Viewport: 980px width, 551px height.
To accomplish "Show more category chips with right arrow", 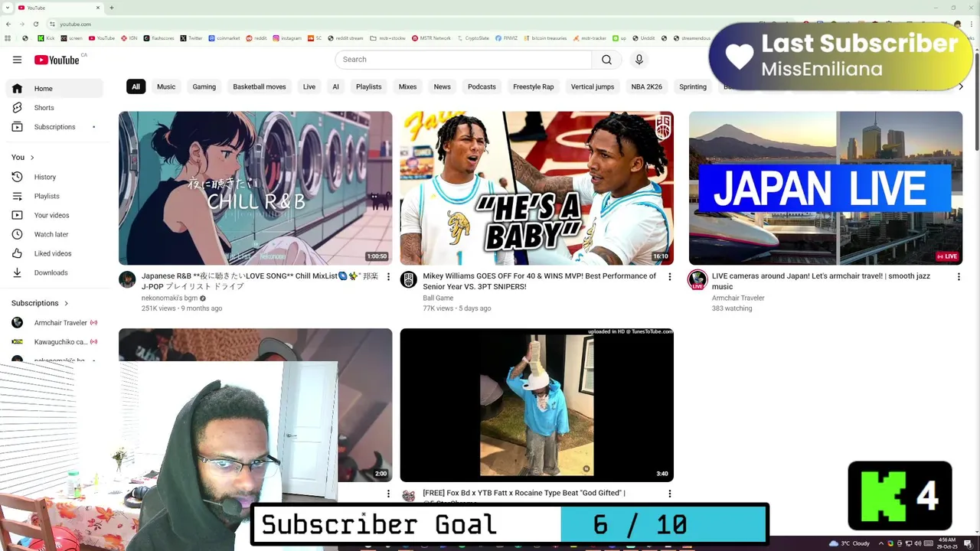I will (x=961, y=86).
